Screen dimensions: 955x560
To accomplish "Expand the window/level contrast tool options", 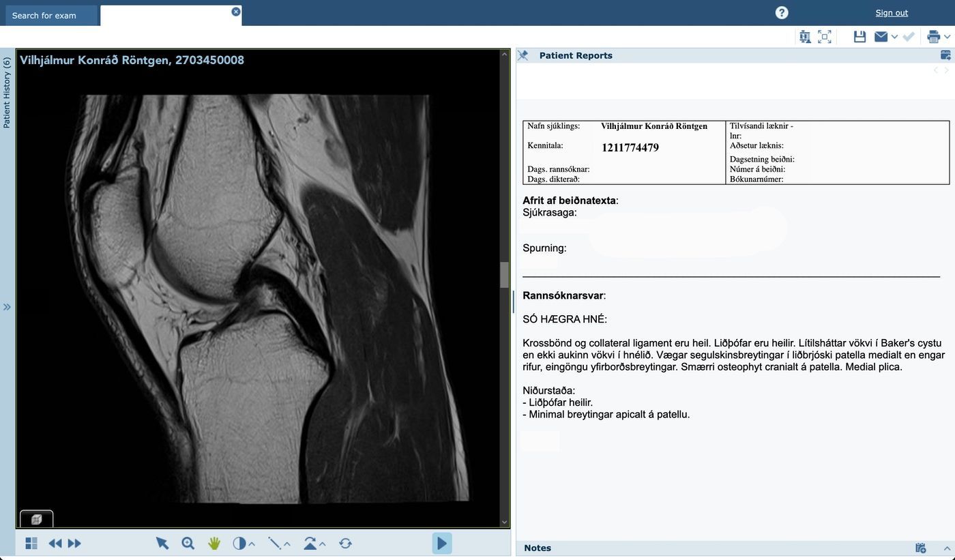I will (252, 544).
